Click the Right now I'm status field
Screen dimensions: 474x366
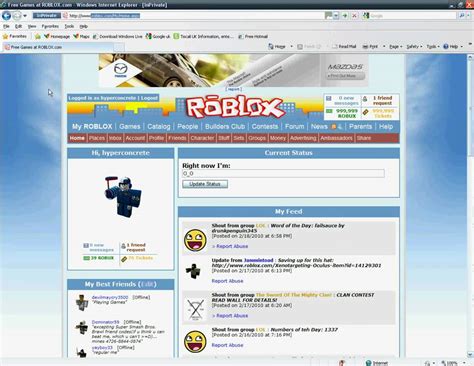click(x=283, y=173)
